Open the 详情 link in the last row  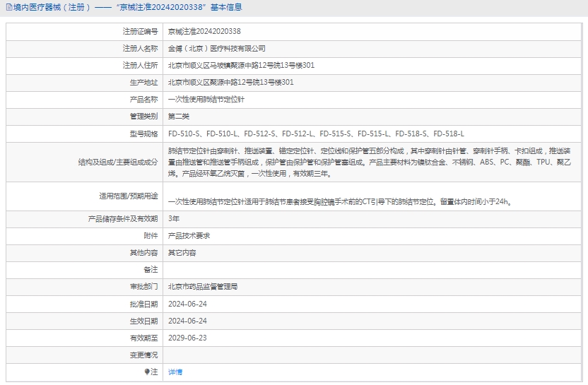point(175,372)
